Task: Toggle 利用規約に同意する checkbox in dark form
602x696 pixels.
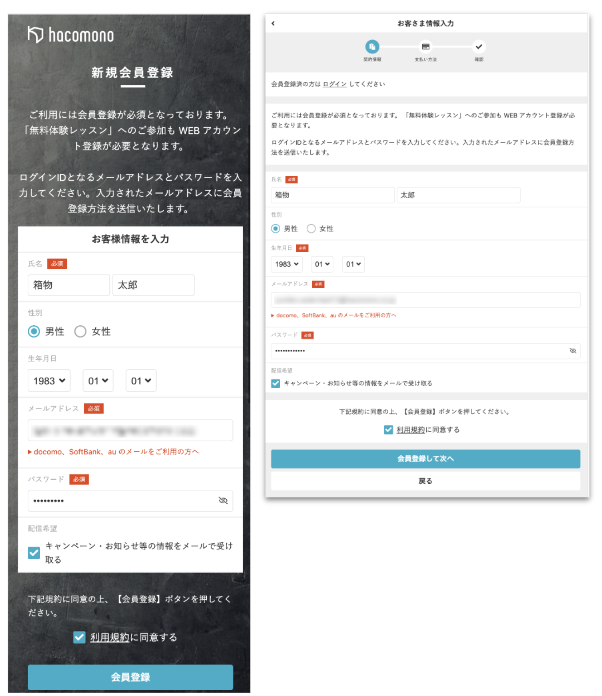Action: click(x=79, y=637)
